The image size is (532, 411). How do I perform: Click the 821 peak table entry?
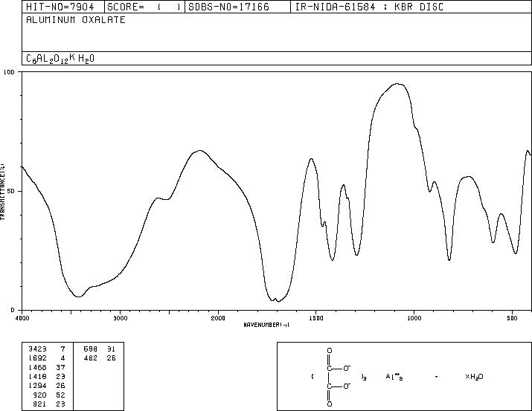[x=49, y=404]
